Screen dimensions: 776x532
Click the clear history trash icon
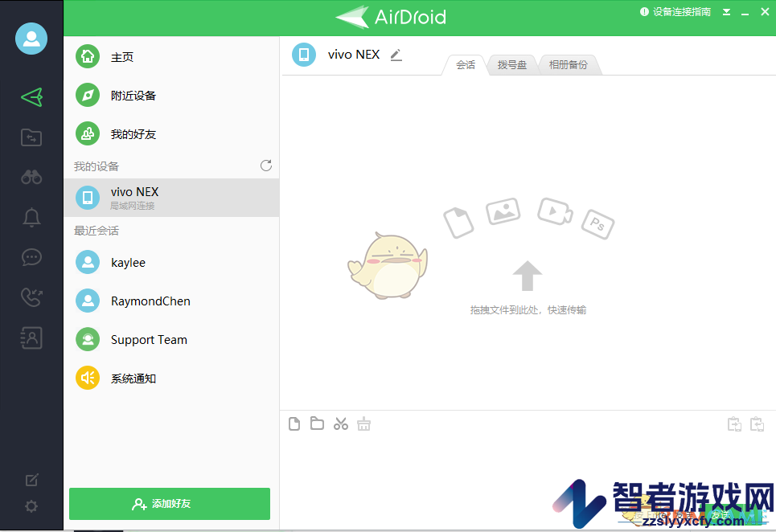point(363,424)
